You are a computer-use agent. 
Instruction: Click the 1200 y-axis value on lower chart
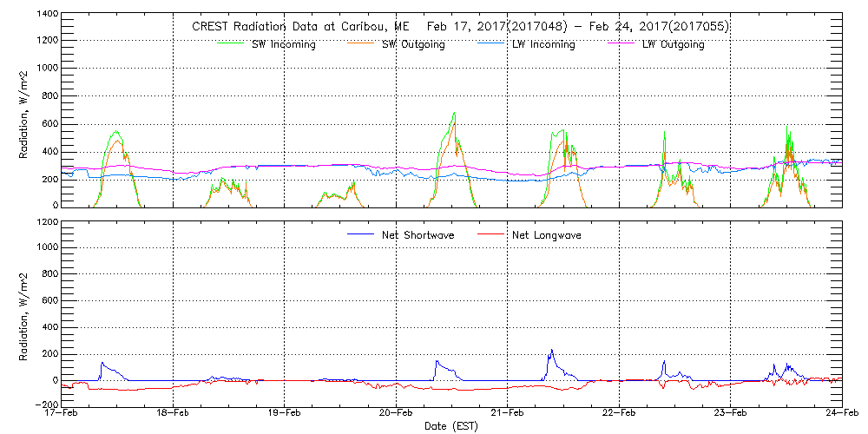[46, 221]
